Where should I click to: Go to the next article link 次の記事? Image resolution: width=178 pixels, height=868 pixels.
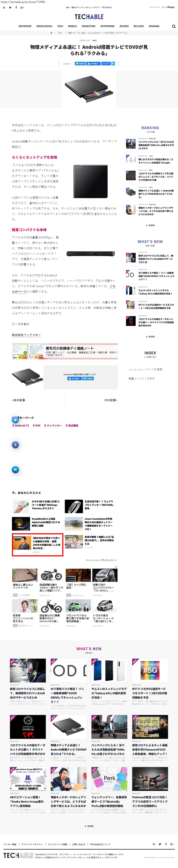click(111, 400)
